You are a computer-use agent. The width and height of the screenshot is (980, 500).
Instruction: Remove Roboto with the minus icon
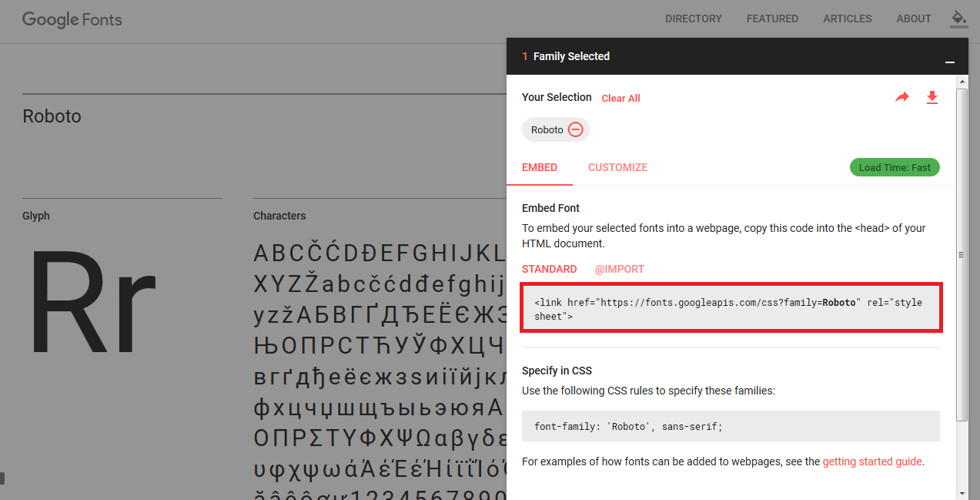[576, 129]
